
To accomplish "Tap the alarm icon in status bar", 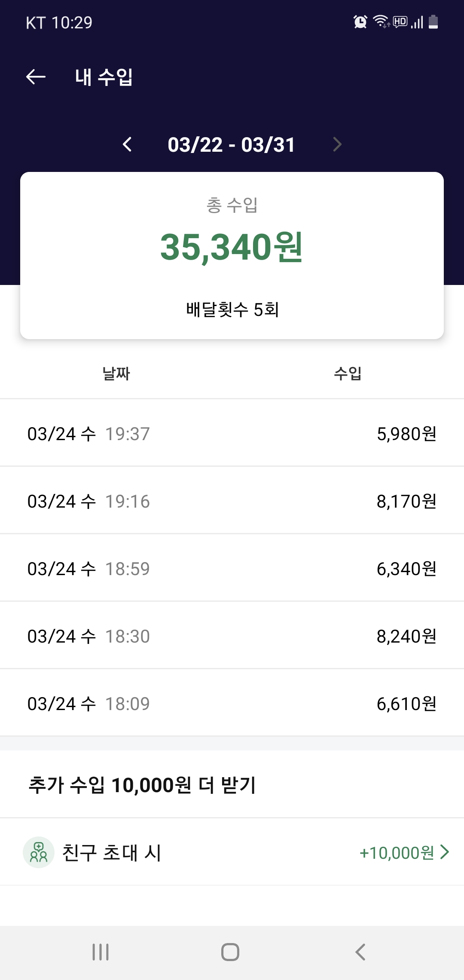I will point(360,21).
